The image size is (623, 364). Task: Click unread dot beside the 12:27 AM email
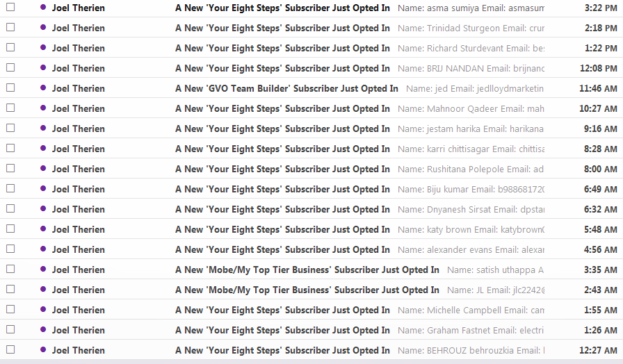click(x=43, y=349)
